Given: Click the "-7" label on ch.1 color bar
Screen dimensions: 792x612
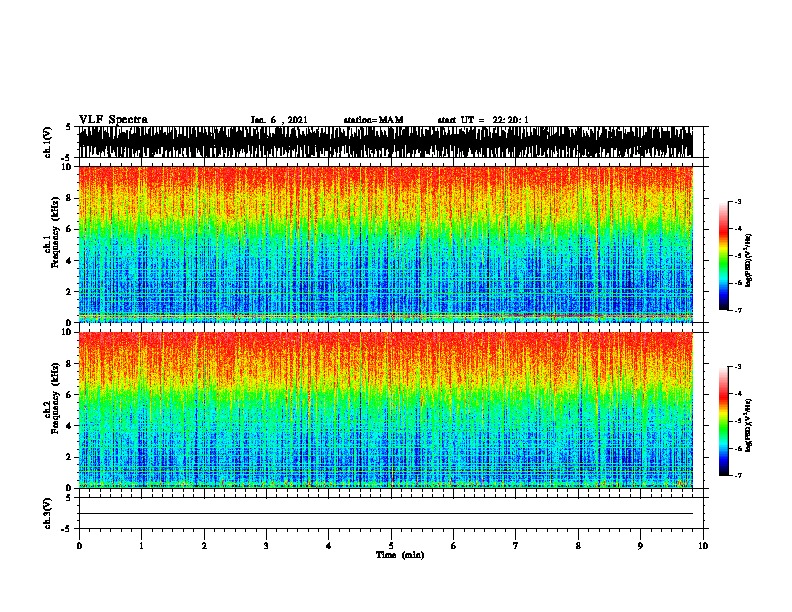Looking at the screenshot, I should tap(737, 310).
